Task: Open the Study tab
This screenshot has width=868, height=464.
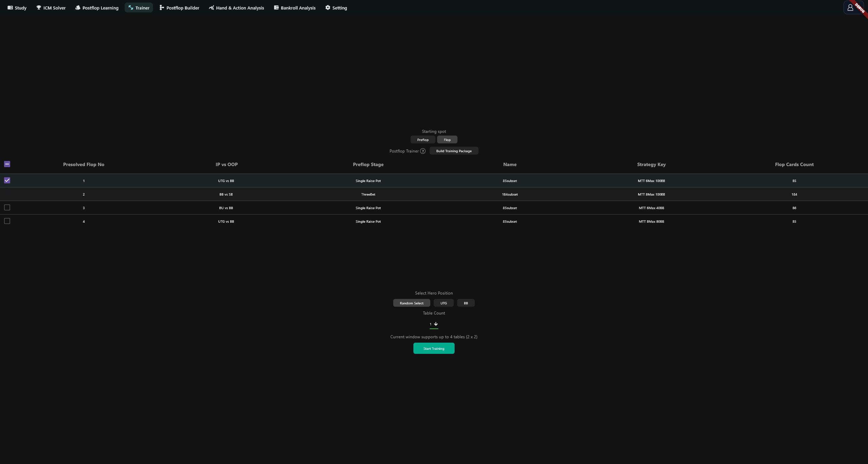Action: (17, 8)
